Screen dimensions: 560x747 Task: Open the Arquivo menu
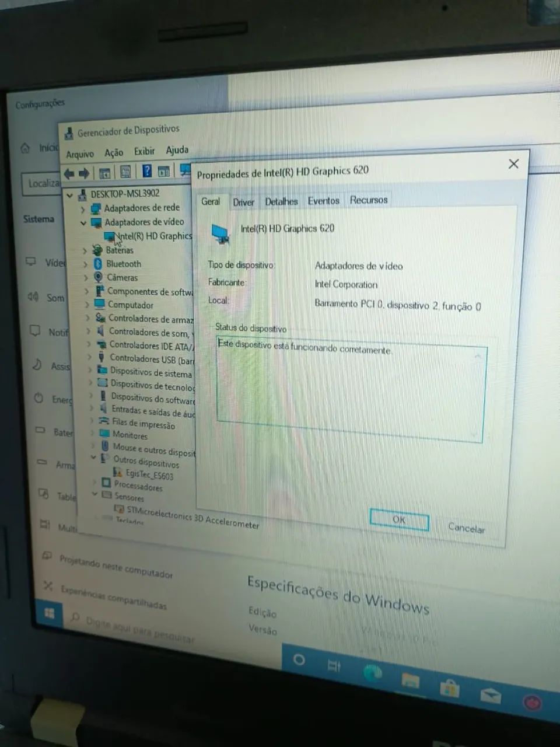point(80,155)
